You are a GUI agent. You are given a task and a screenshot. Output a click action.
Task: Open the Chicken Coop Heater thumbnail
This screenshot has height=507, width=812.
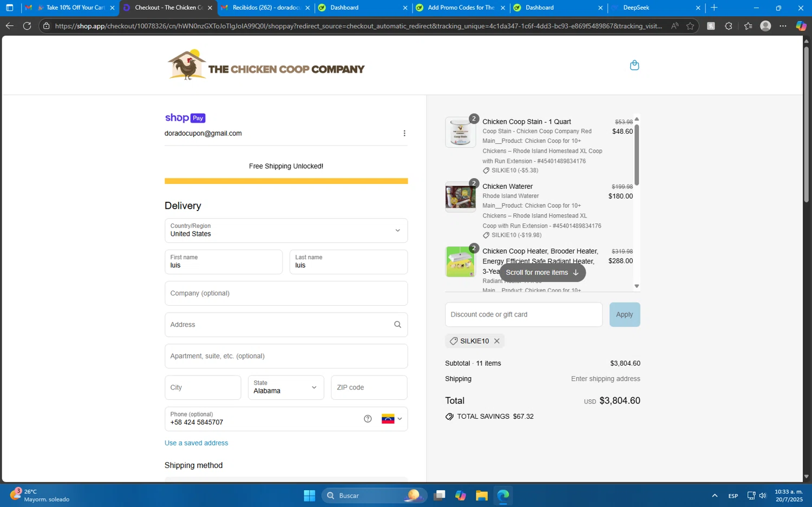pos(461,262)
